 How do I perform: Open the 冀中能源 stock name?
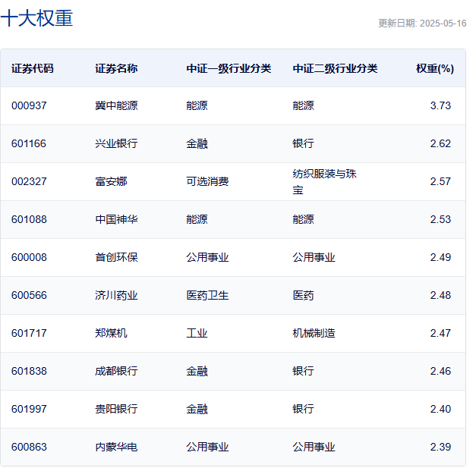coord(116,105)
